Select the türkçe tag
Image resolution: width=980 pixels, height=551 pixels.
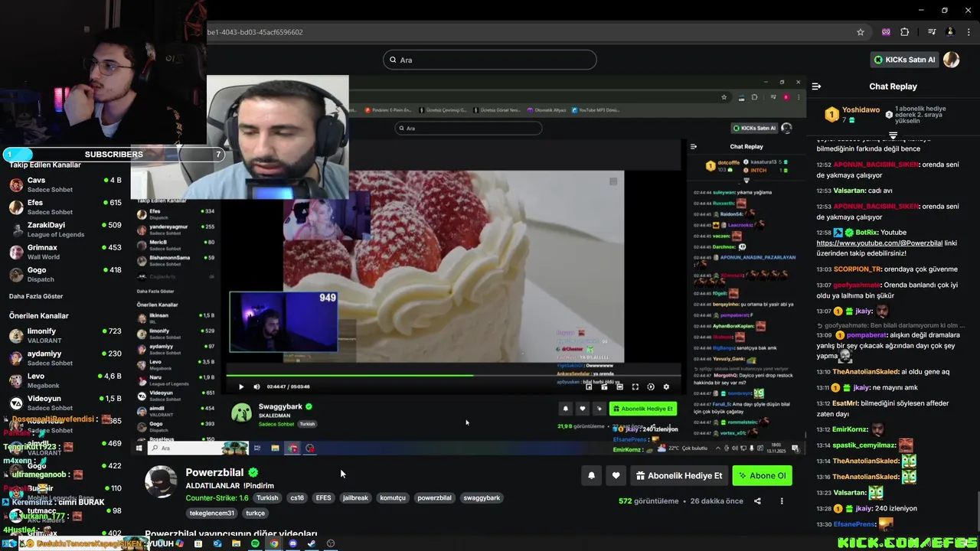(x=255, y=513)
